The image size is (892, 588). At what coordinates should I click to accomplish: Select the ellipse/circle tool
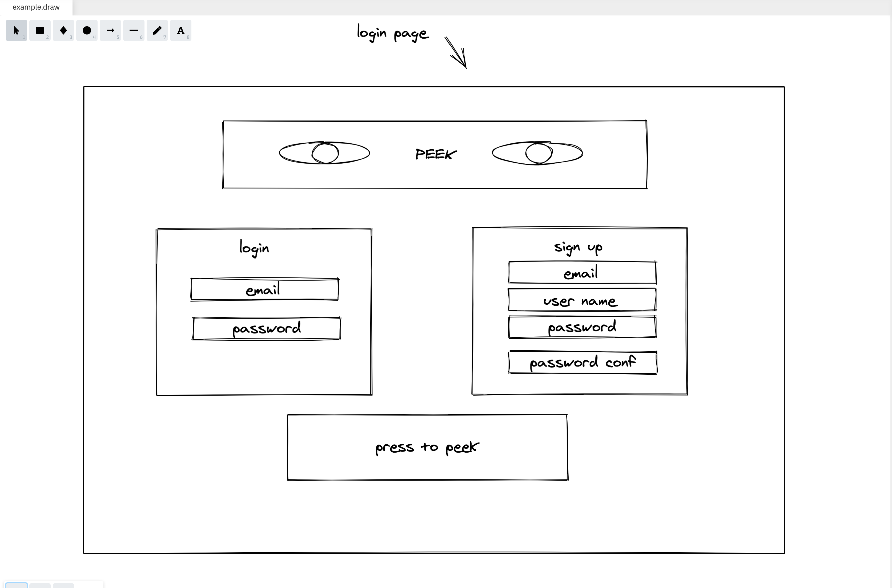pos(87,30)
